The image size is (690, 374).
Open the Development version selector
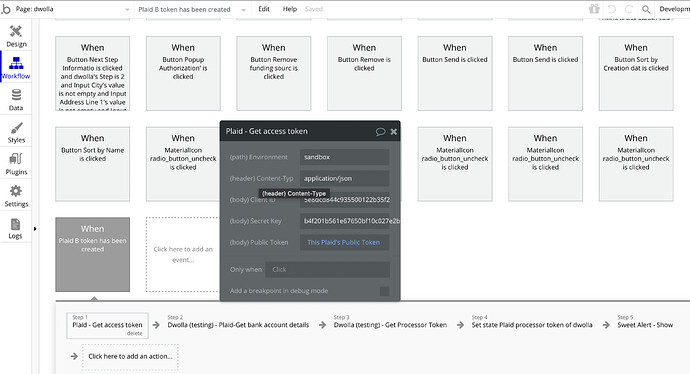[x=674, y=9]
